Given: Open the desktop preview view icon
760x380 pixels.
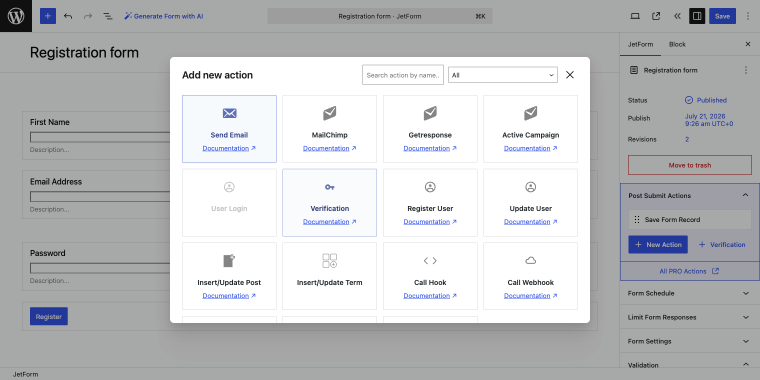Looking at the screenshot, I should pyautogui.click(x=635, y=16).
